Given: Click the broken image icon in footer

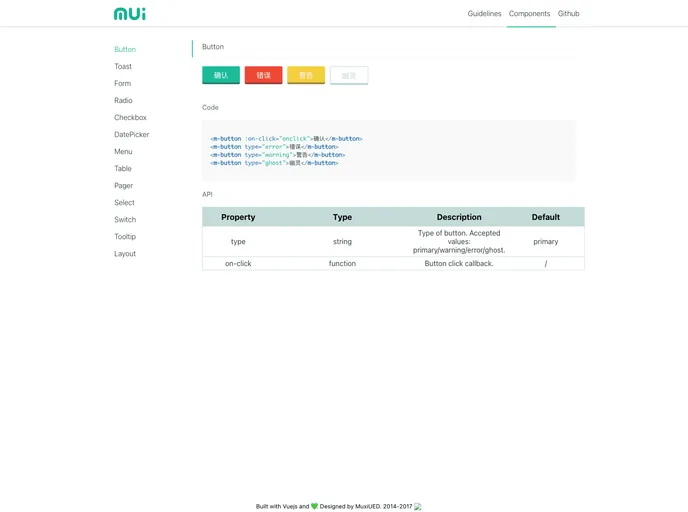Looking at the screenshot, I should [418, 506].
